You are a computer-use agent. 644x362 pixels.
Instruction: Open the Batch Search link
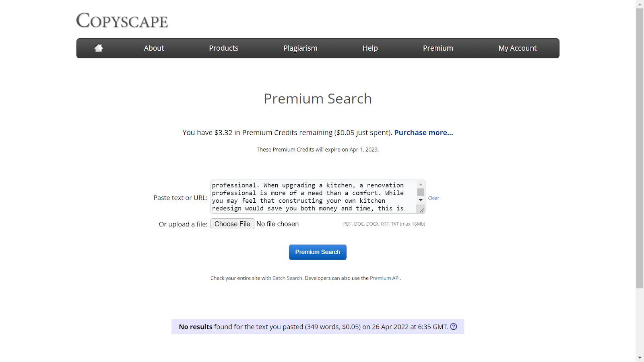[287, 278]
